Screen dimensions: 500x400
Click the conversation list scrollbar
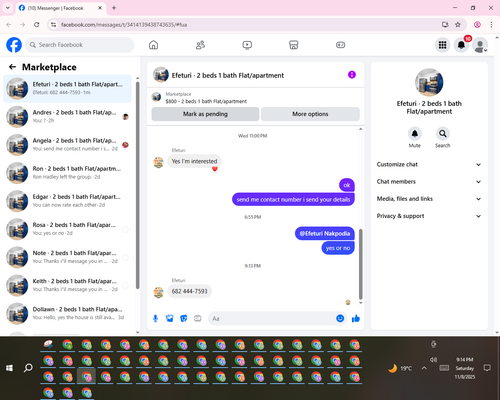pos(138,185)
